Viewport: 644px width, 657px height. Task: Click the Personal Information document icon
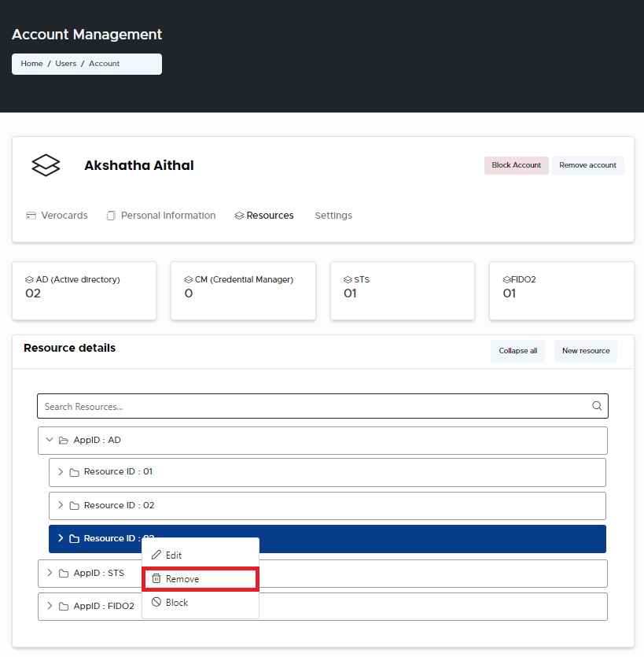(x=111, y=216)
